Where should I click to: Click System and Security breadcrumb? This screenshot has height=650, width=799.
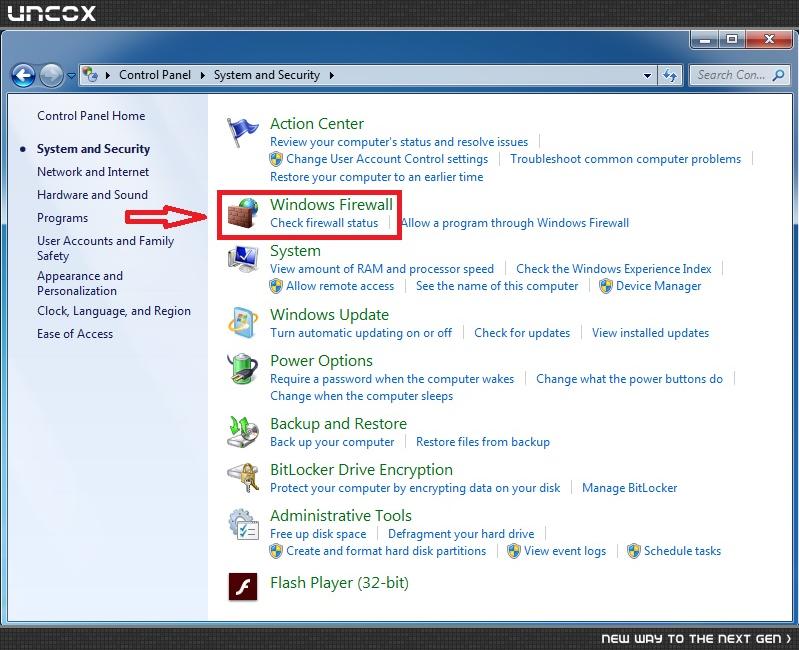point(267,75)
